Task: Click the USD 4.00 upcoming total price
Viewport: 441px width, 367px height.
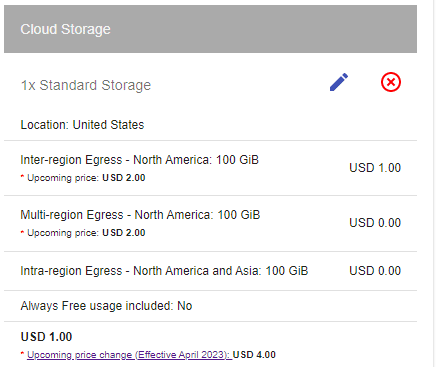Action: [254, 355]
